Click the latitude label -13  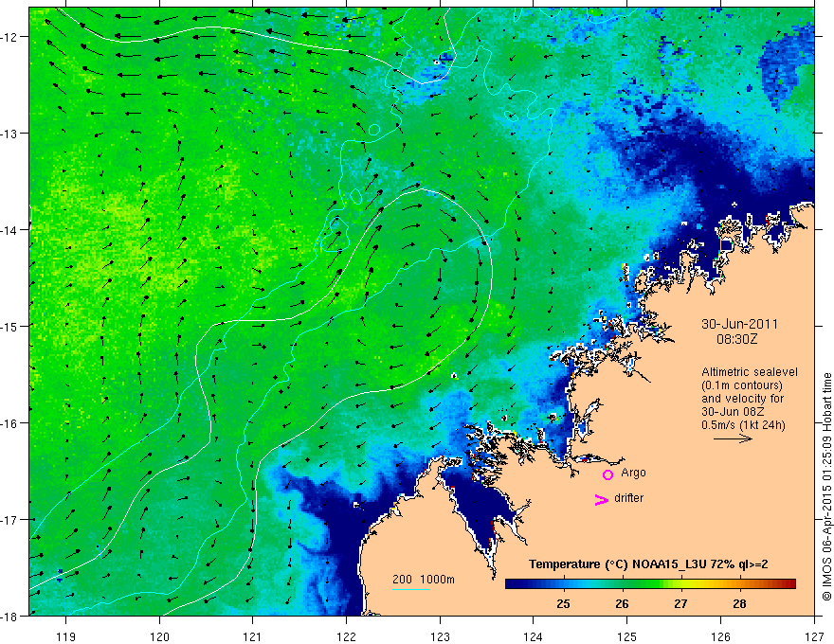[x=10, y=133]
